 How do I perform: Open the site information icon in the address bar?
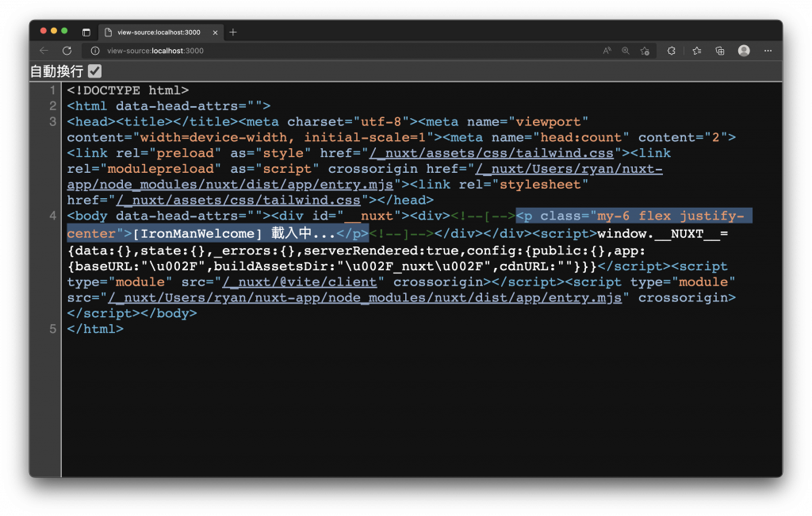(95, 51)
